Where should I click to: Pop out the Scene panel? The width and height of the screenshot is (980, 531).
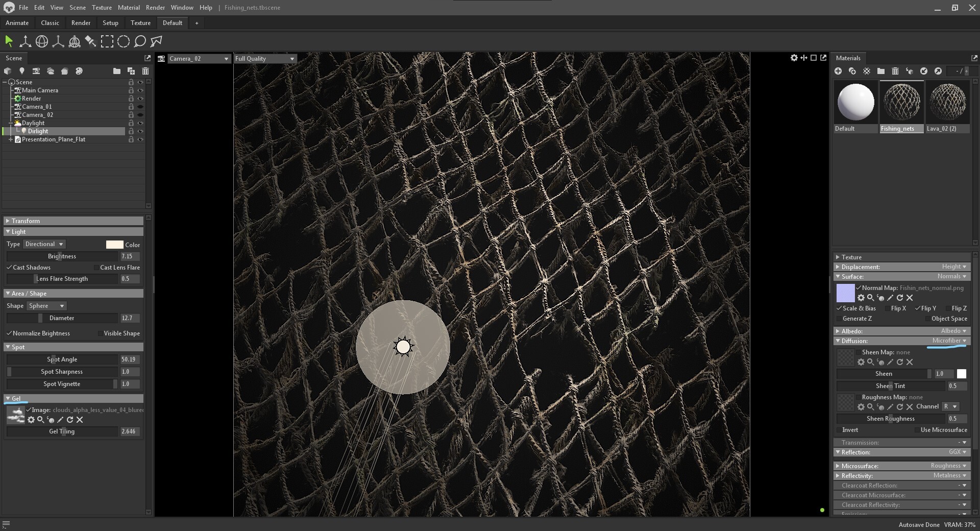[x=148, y=58]
